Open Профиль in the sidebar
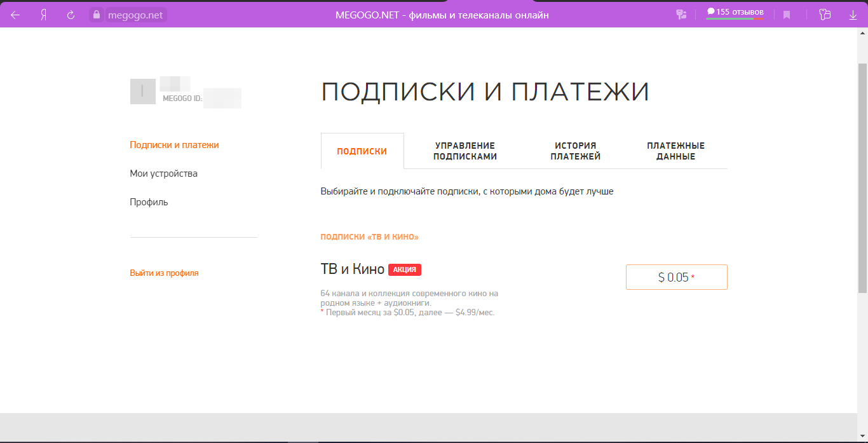 point(149,202)
